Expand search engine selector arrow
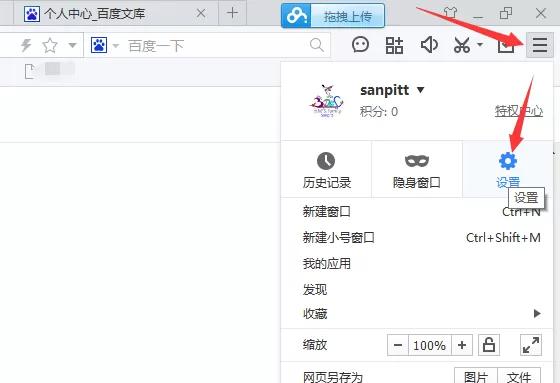Viewport: 560px width, 383px height. click(x=115, y=46)
